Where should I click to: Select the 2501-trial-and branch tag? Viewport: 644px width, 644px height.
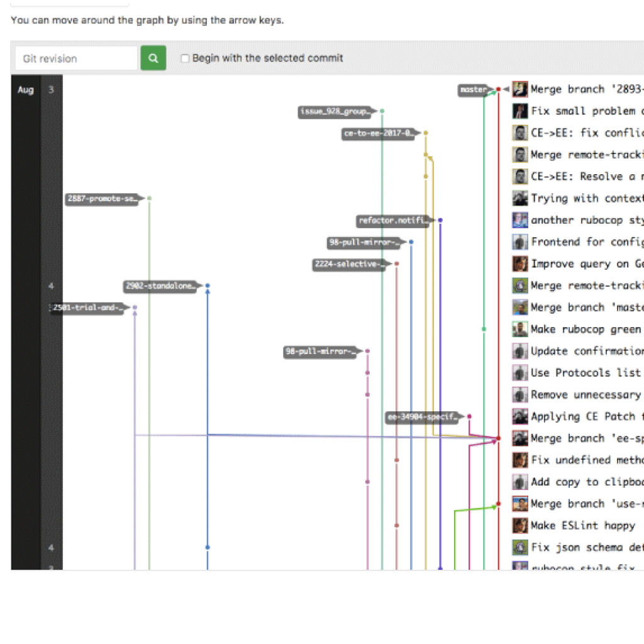pos(87,308)
